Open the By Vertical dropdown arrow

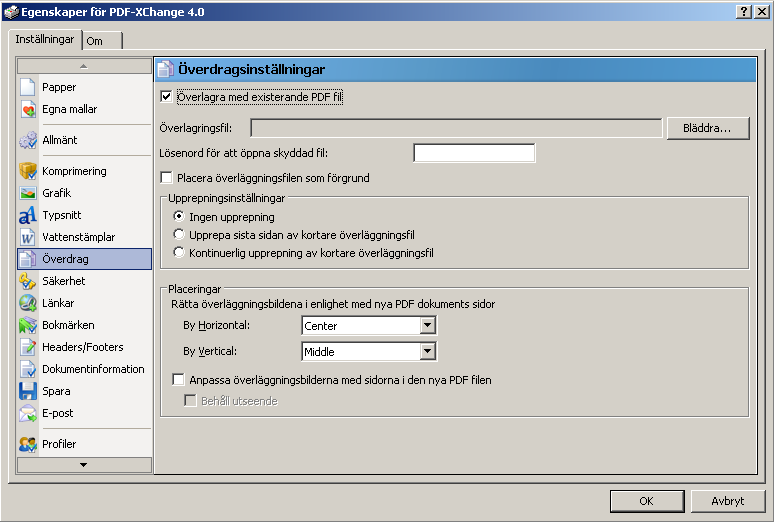pyautogui.click(x=427, y=352)
